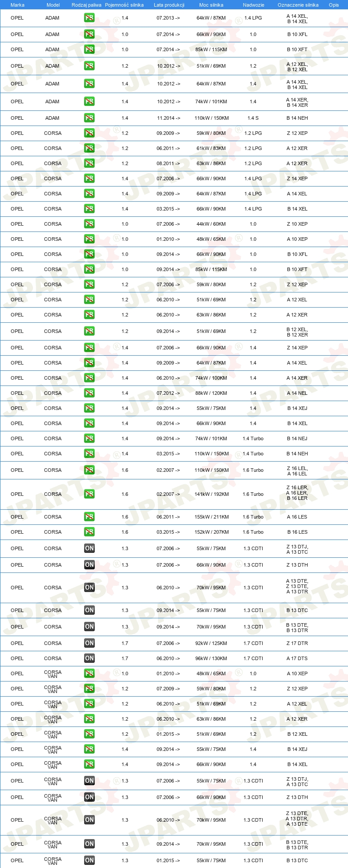The height and width of the screenshot is (868, 348).
Task: Click PB icon in ADAM 74kW / 101KM row
Action: 89,101
